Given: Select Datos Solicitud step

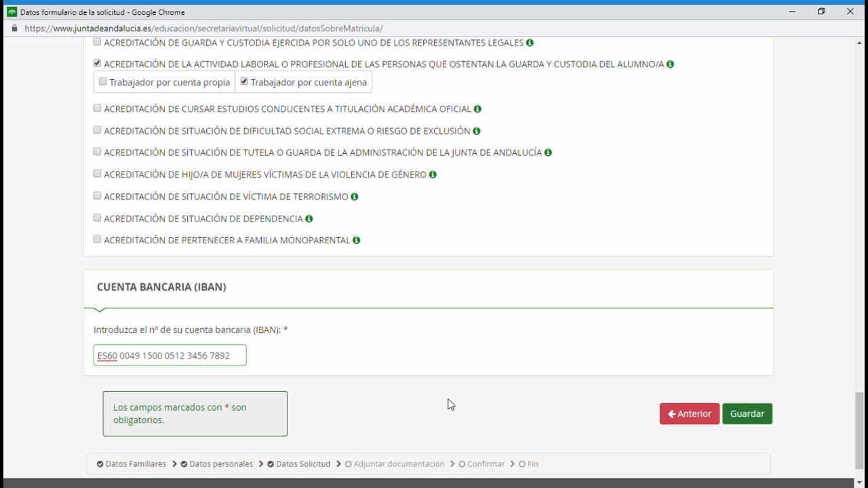Looking at the screenshot, I should [299, 464].
